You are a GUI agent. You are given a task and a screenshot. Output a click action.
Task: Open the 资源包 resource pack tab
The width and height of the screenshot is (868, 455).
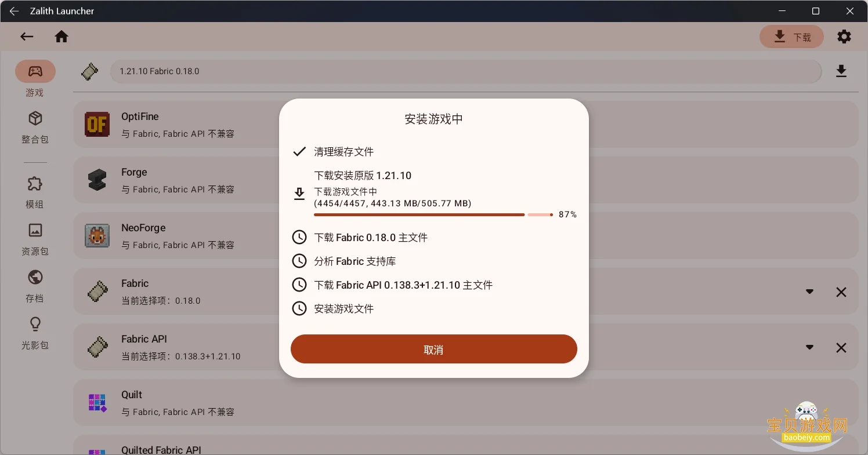35,239
